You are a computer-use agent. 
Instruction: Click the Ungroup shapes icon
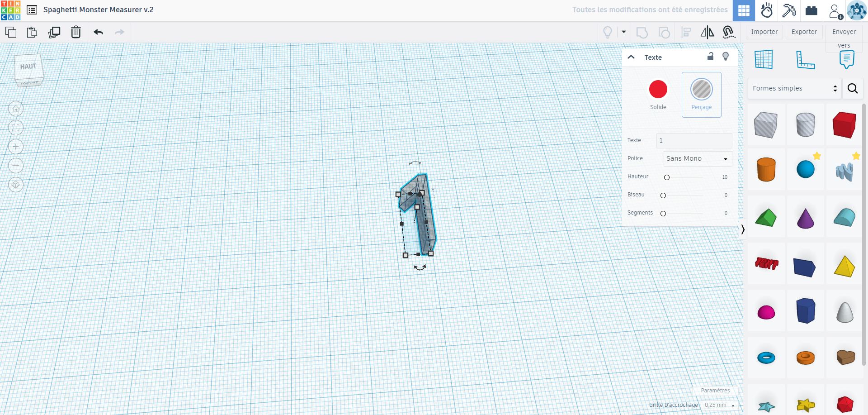pyautogui.click(x=664, y=33)
